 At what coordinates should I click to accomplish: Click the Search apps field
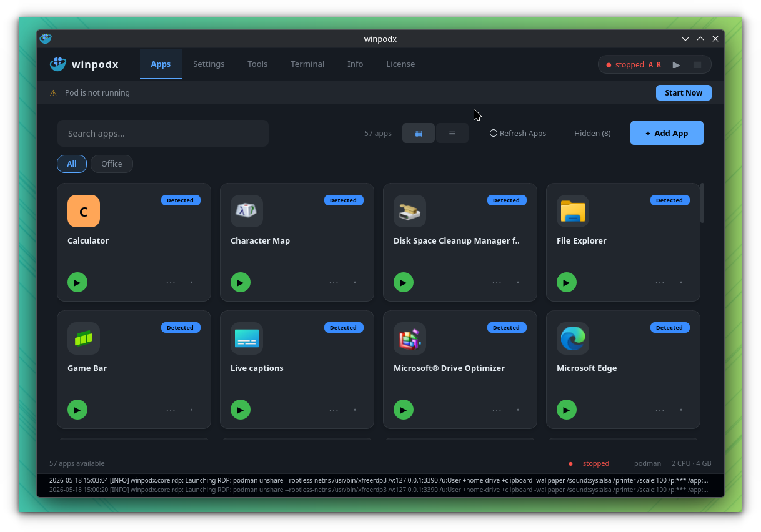(163, 134)
